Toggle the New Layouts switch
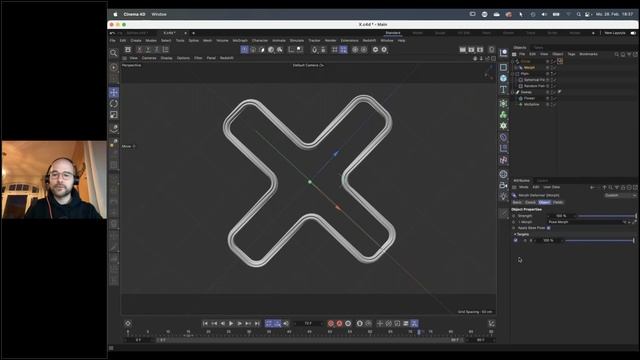This screenshot has height=360, width=640. pyautogui.click(x=633, y=33)
